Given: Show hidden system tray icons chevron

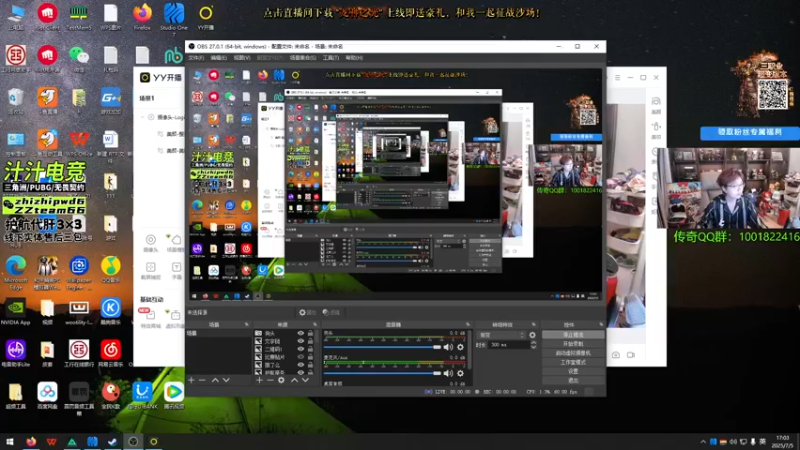Looking at the screenshot, I should pyautogui.click(x=703, y=442).
